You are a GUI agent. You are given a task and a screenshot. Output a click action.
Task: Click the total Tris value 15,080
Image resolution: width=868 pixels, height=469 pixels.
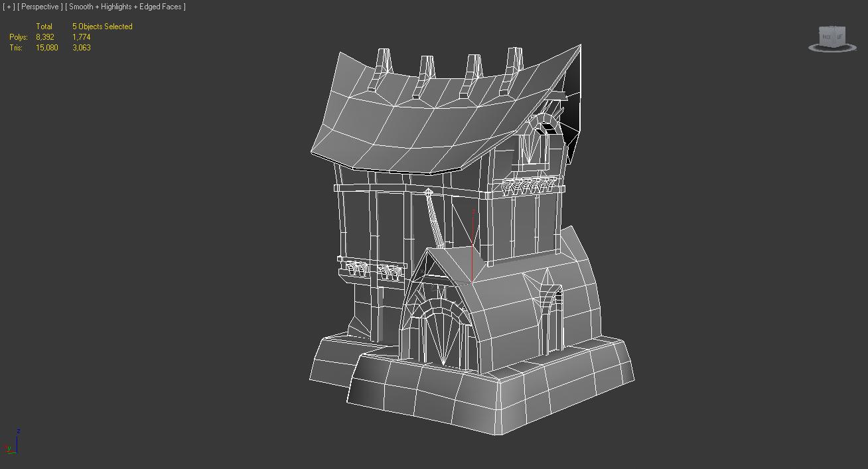[x=46, y=48]
